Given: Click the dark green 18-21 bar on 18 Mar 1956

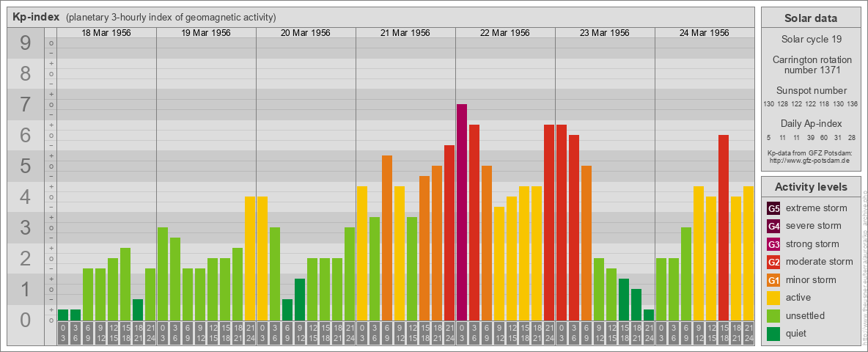Looking at the screenshot, I should click(x=138, y=310).
